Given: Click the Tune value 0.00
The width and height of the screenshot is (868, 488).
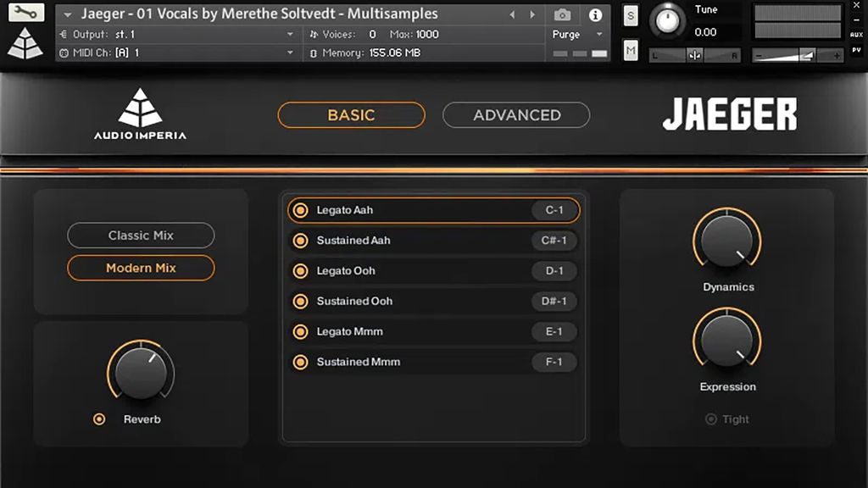Looking at the screenshot, I should pos(705,32).
